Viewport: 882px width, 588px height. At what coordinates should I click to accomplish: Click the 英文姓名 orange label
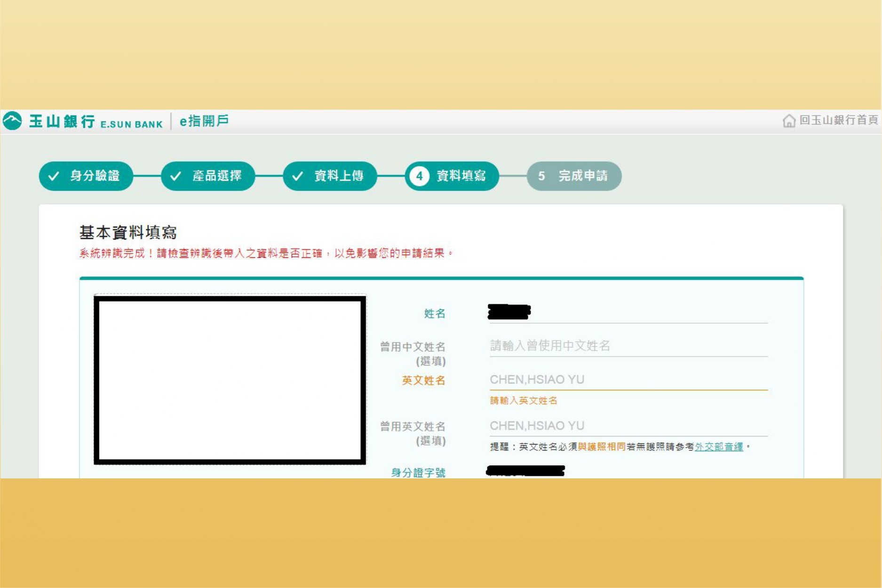pyautogui.click(x=423, y=380)
